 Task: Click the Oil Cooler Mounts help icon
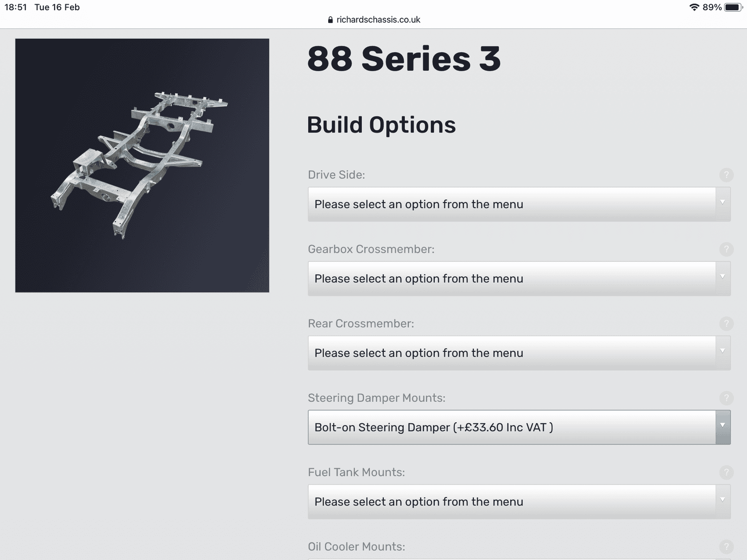point(726,546)
